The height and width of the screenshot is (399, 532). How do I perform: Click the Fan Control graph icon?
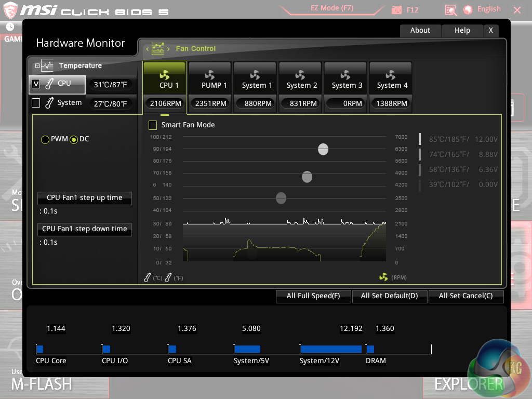pos(158,49)
